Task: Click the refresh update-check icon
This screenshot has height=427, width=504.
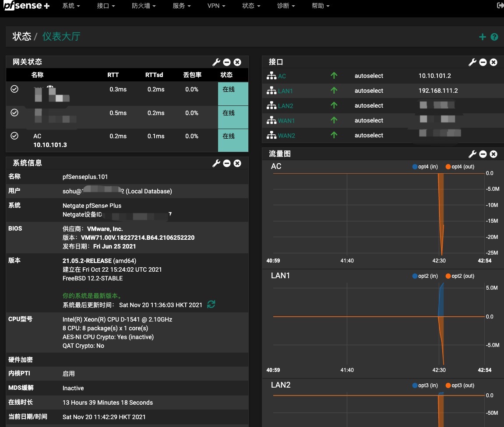Action: coord(211,304)
